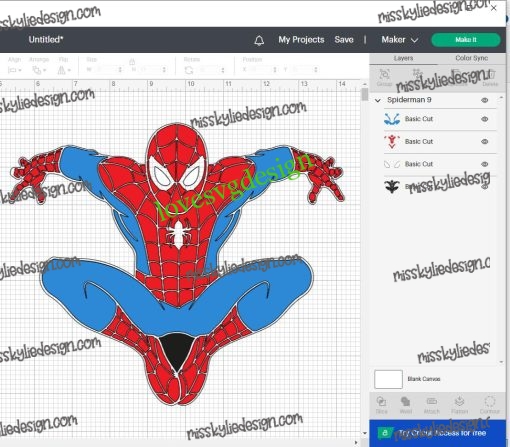Viewport: 510px width, 447px height.
Task: Select the Spiderman image on canvas
Action: 177,263
